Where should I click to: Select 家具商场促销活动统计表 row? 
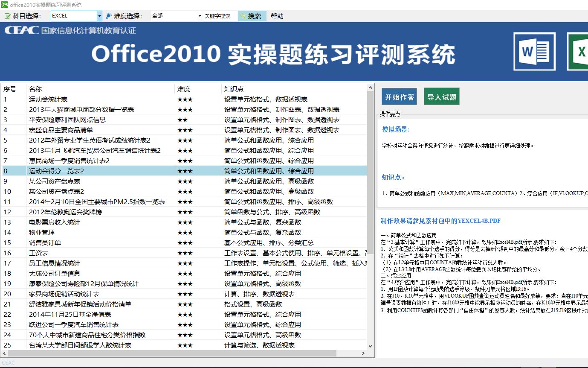point(184,294)
